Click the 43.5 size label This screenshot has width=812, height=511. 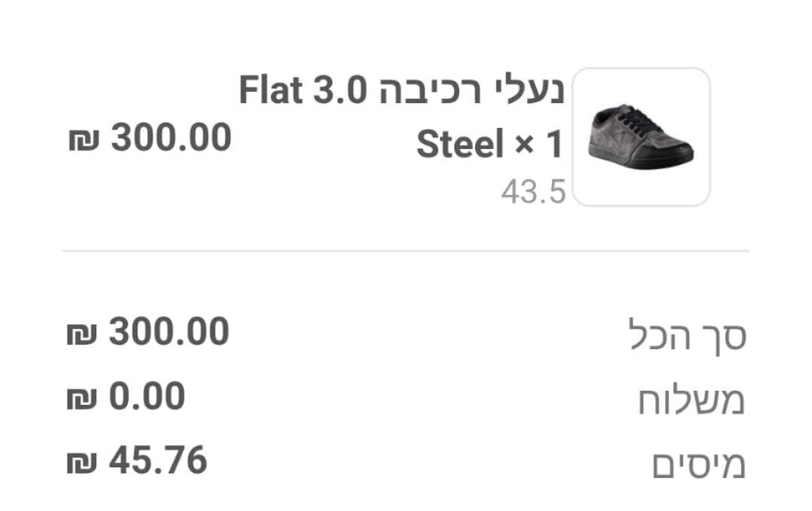tap(533, 192)
